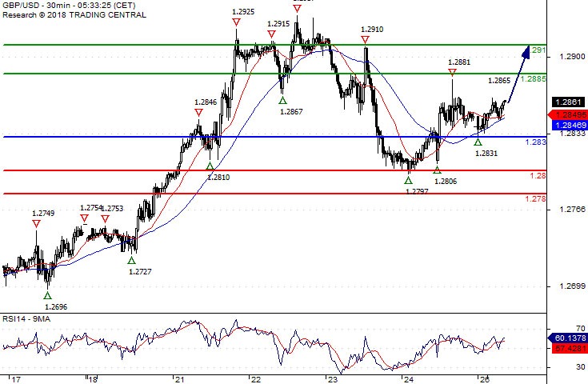588x384 pixels.
Task: Click the red triangle marker under 1.2749
Action: [x=36, y=224]
